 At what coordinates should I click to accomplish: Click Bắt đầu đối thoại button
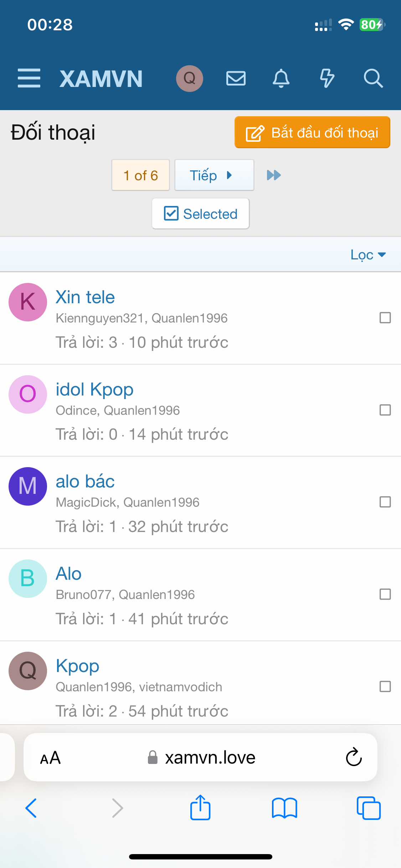[x=312, y=133]
